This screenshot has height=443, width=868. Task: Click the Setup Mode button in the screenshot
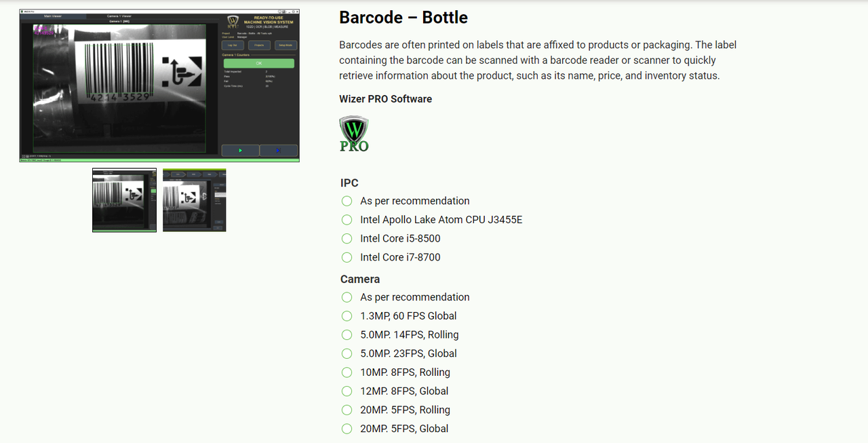(x=285, y=45)
